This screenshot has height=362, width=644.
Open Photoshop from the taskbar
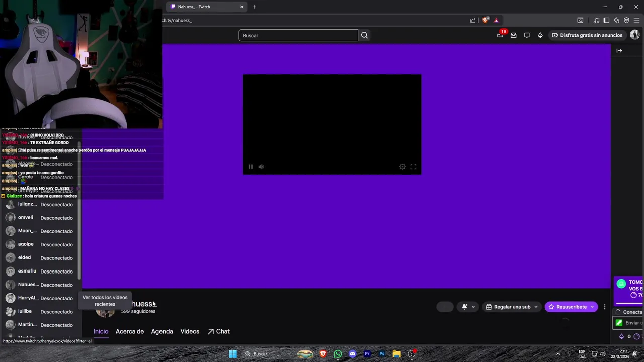point(382,354)
